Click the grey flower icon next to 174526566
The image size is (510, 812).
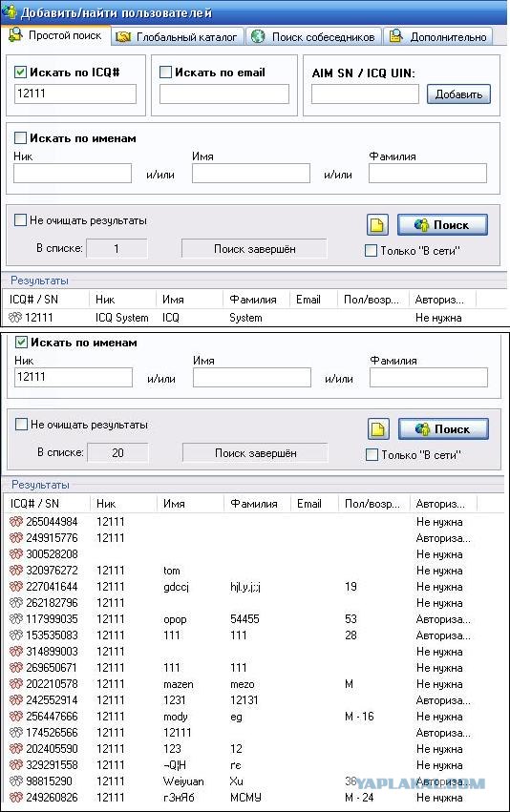(x=16, y=732)
